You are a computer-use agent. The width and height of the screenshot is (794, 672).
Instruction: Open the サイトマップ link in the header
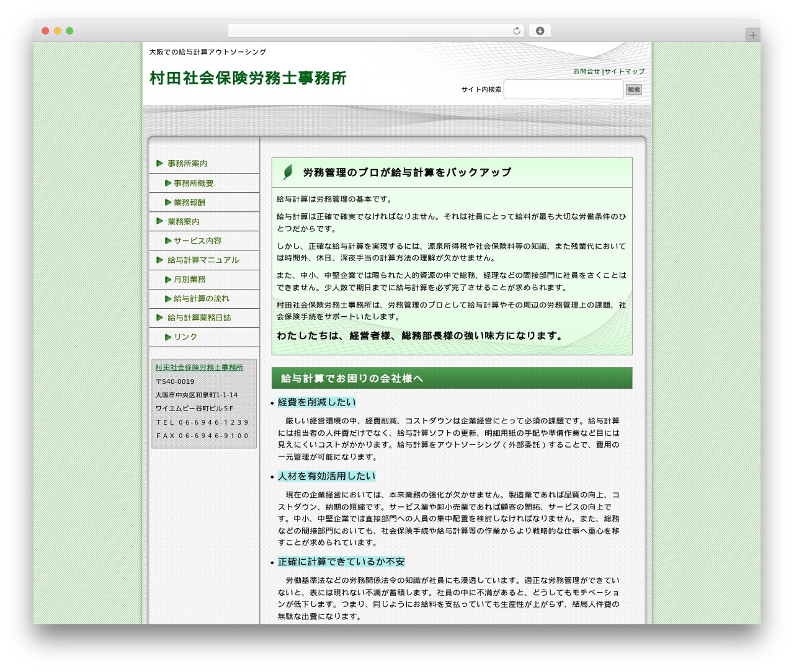pyautogui.click(x=625, y=71)
